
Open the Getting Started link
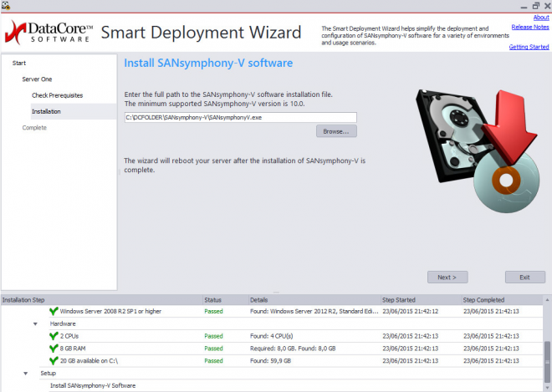coord(529,47)
